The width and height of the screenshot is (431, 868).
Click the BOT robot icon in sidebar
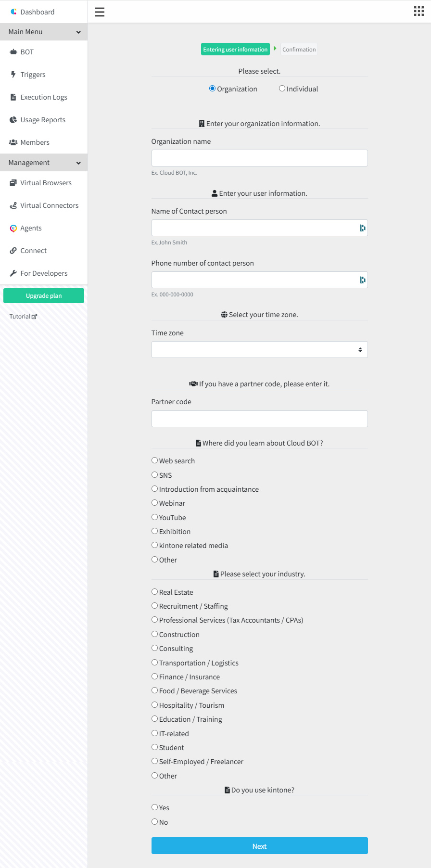(13, 52)
